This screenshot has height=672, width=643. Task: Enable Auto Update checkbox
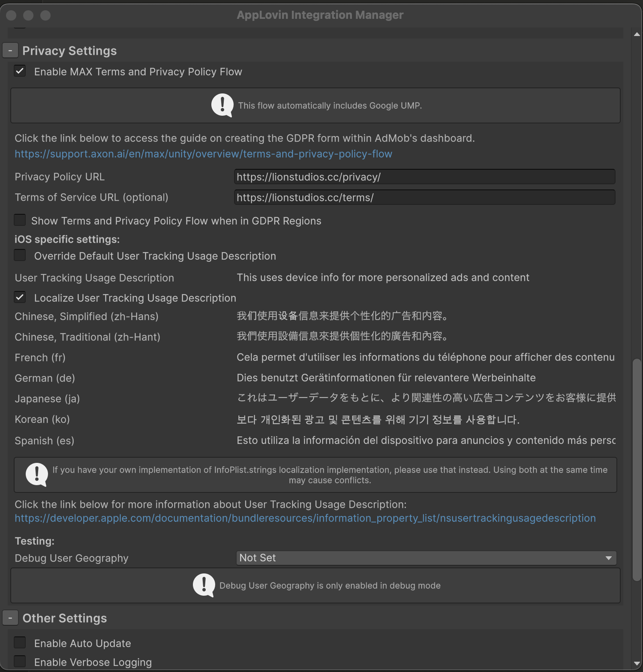[x=20, y=643]
